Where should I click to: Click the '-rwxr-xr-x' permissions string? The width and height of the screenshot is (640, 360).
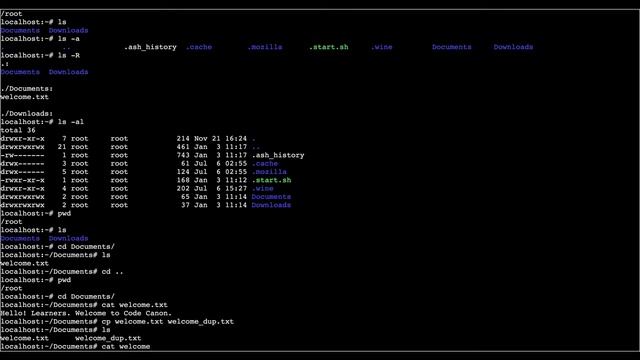(x=22, y=180)
